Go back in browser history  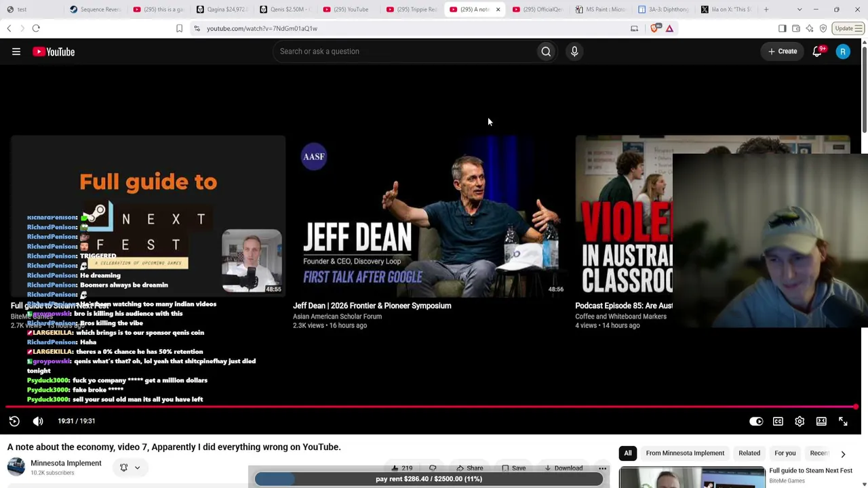9,28
